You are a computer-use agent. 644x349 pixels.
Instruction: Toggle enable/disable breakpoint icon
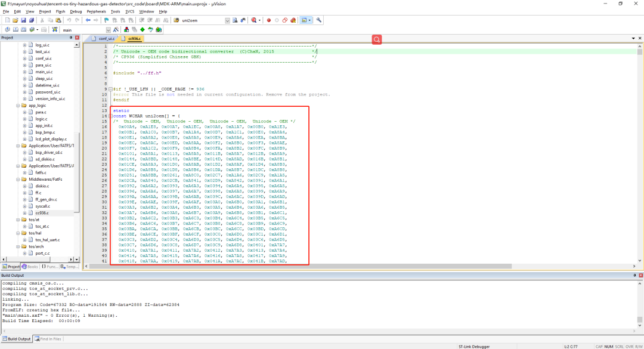pos(277,20)
